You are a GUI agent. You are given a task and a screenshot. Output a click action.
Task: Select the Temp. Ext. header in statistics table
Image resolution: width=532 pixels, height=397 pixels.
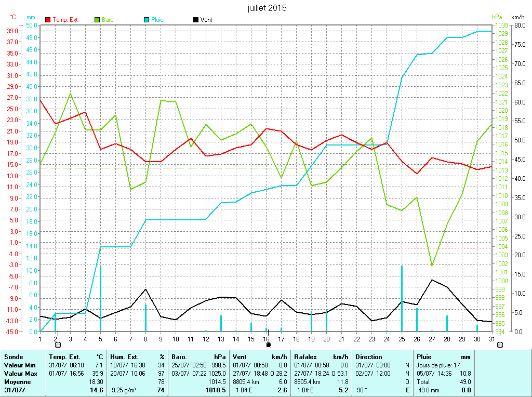[x=64, y=357]
